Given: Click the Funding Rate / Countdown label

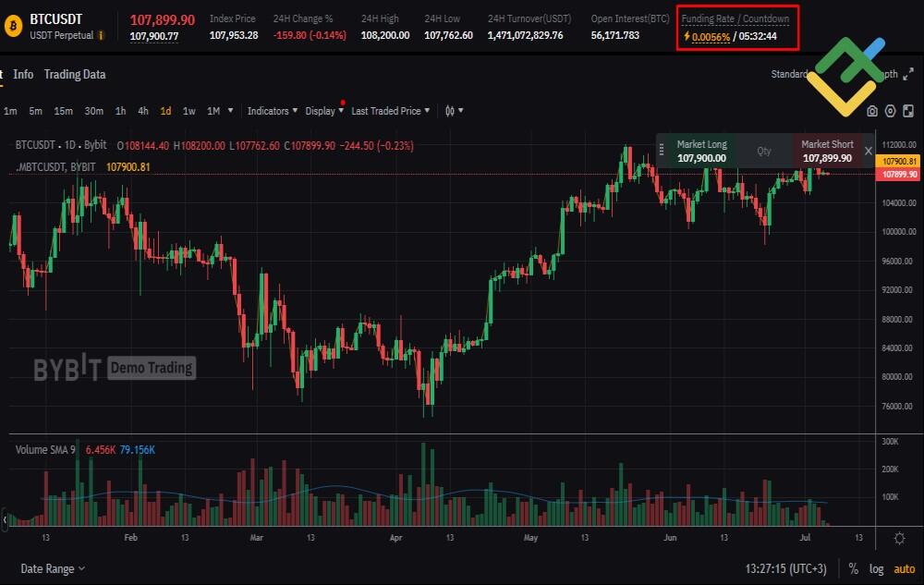Looking at the screenshot, I should pyautogui.click(x=735, y=18).
